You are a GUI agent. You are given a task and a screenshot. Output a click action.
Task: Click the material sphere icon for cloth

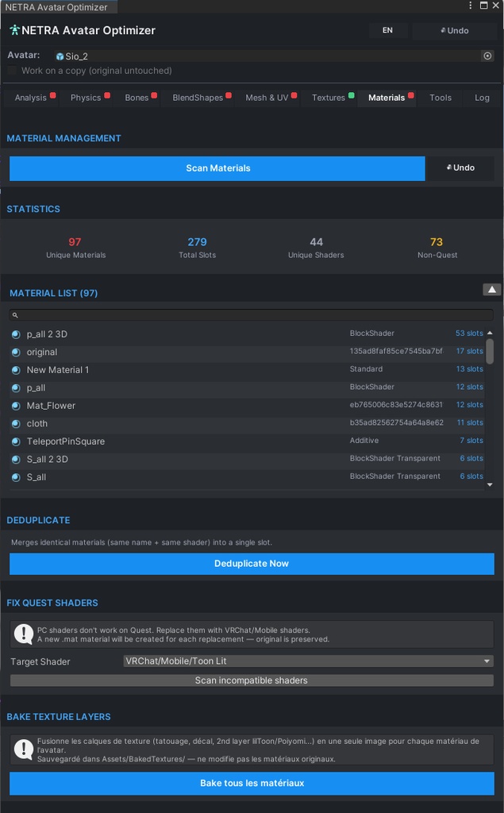tap(16, 424)
